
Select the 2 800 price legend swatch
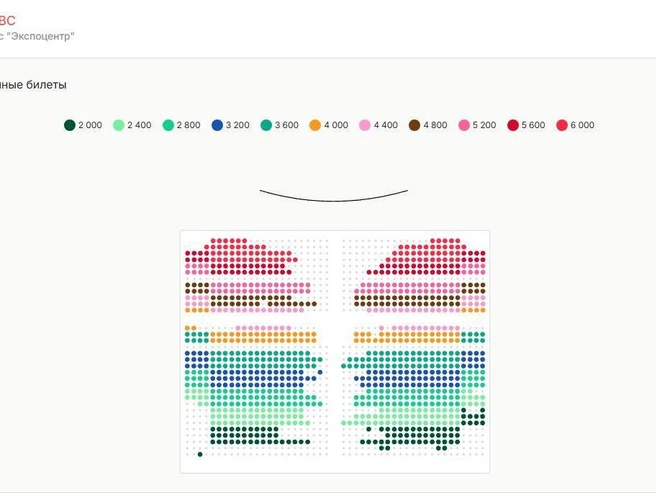coord(168,125)
